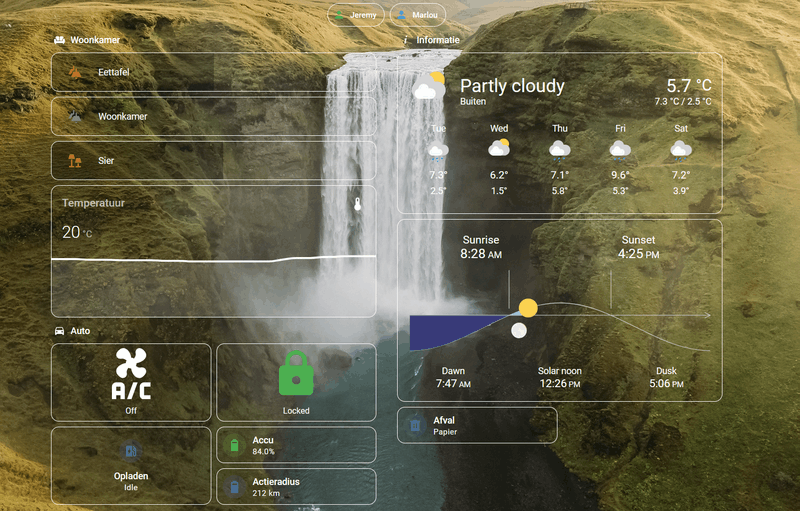Screen dimensions: 800x511
Task: Click the 20 °C temperature value
Action: [x=77, y=233]
